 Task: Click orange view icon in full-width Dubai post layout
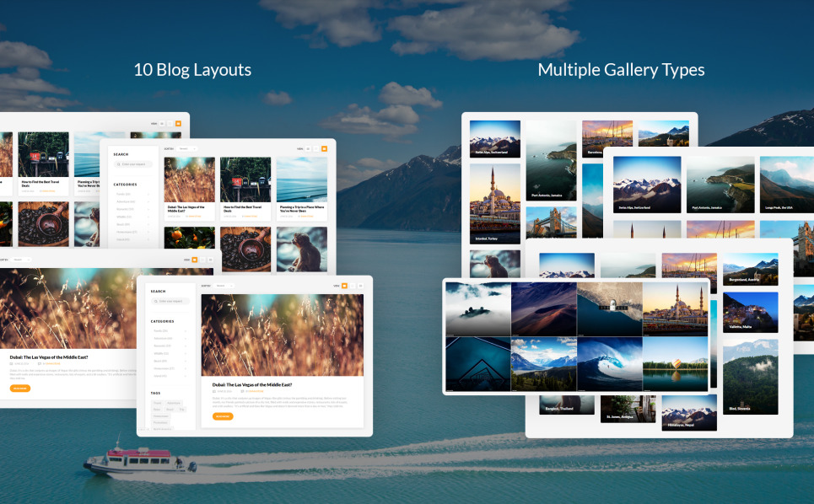pos(195,260)
